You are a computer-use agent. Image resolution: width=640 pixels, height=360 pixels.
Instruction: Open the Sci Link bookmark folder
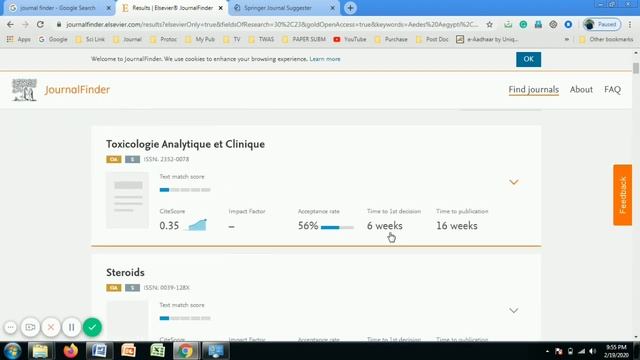pos(90,39)
